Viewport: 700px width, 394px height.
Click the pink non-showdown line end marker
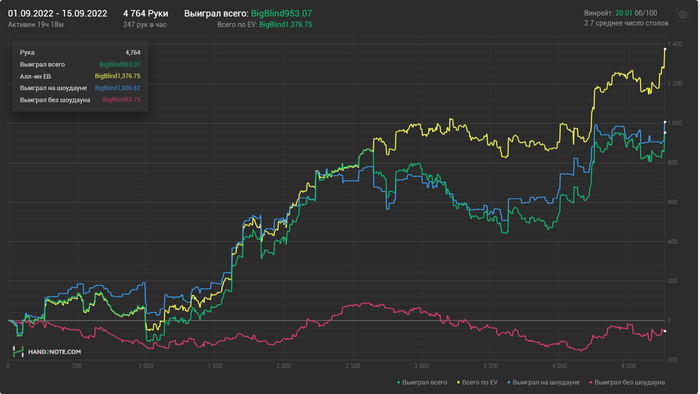tap(665, 331)
